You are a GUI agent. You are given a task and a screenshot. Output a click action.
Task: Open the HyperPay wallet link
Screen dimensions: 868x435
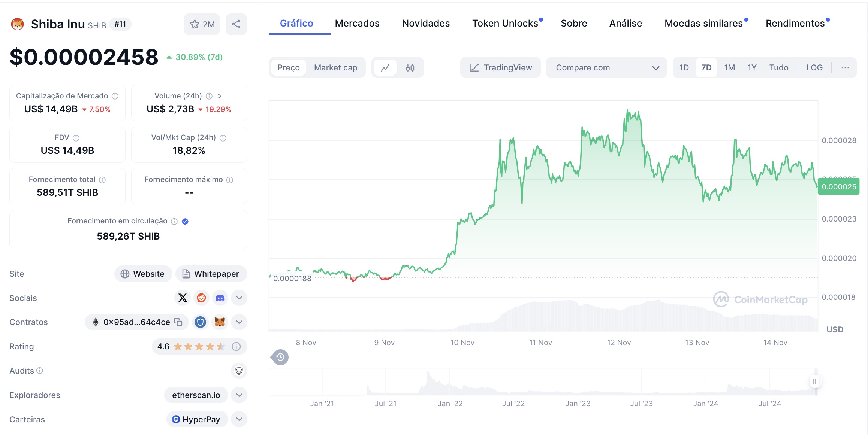197,419
